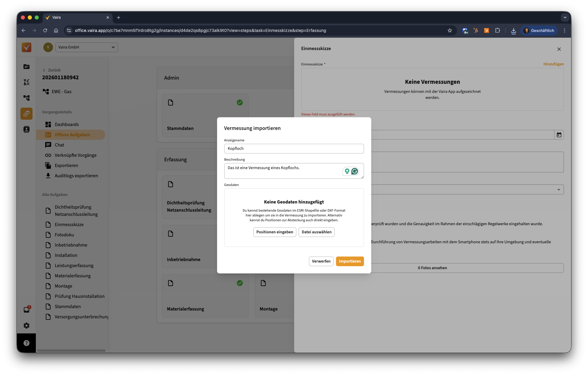The image size is (588, 375).
Task: Click Positionen eingeben button
Action: tap(275, 232)
